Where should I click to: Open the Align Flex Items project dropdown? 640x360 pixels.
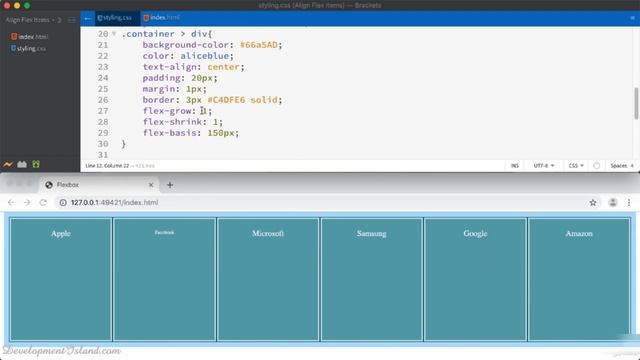(33, 20)
